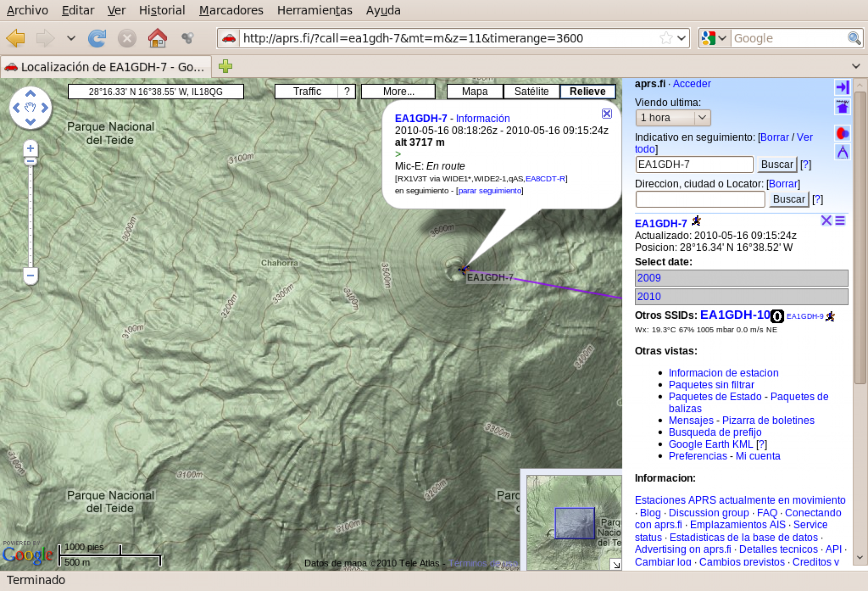Open the Viendo ultima 1 hora dropdown
This screenshot has height=591, width=868.
[x=673, y=118]
